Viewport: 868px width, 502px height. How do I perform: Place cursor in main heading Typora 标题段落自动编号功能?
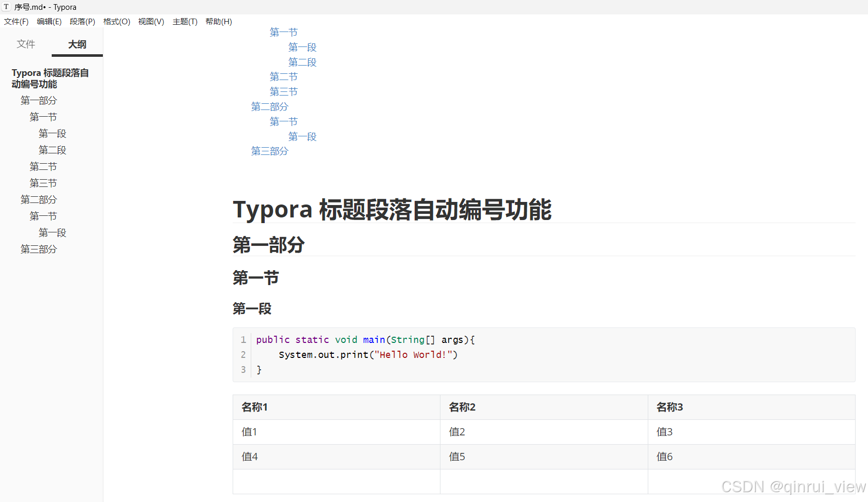pos(392,210)
